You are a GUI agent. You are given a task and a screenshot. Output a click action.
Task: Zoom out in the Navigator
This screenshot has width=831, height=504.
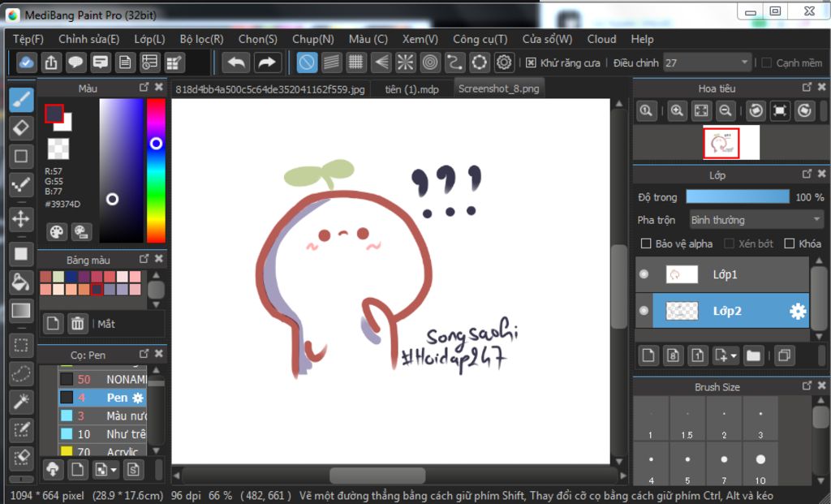[x=726, y=110]
